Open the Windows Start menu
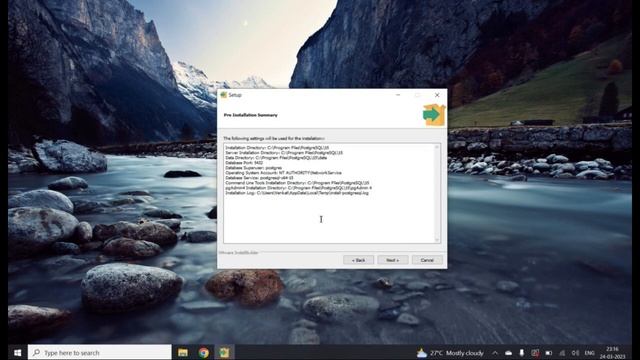This screenshot has width=640, height=360. 17,353
